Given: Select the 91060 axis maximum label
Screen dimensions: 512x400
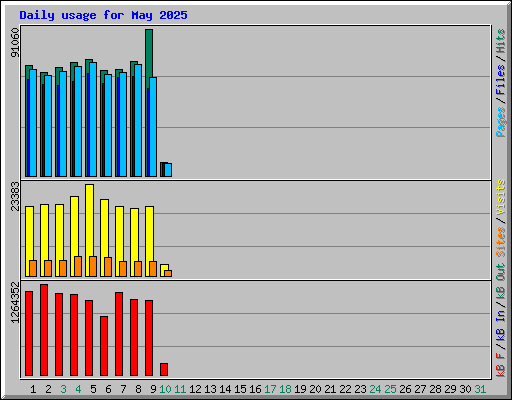Looking at the screenshot, I should pyautogui.click(x=15, y=42).
